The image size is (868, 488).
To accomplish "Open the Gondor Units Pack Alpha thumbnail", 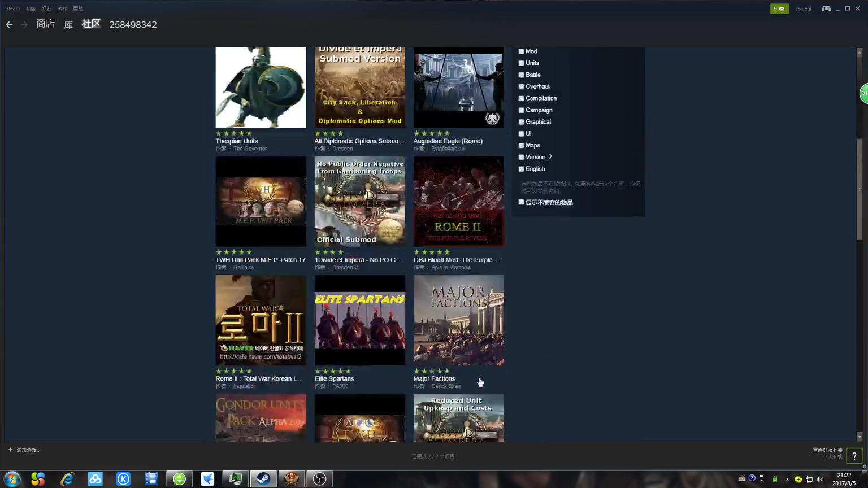I will click(x=261, y=418).
